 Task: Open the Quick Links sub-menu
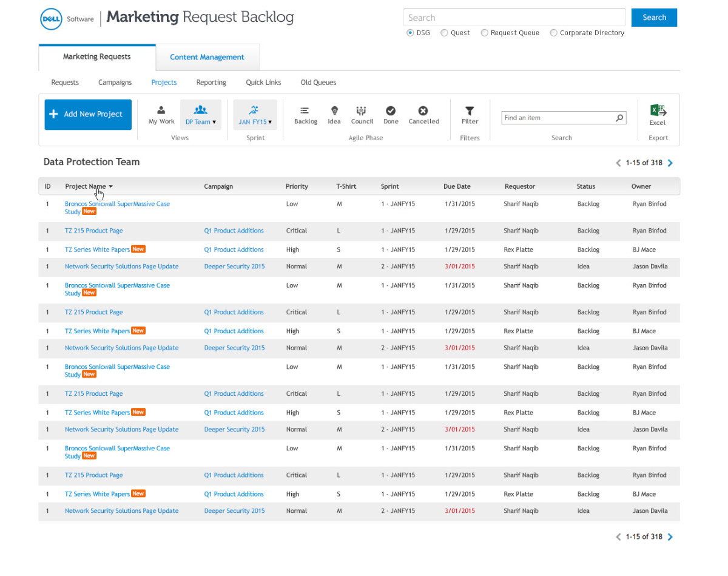[263, 83]
